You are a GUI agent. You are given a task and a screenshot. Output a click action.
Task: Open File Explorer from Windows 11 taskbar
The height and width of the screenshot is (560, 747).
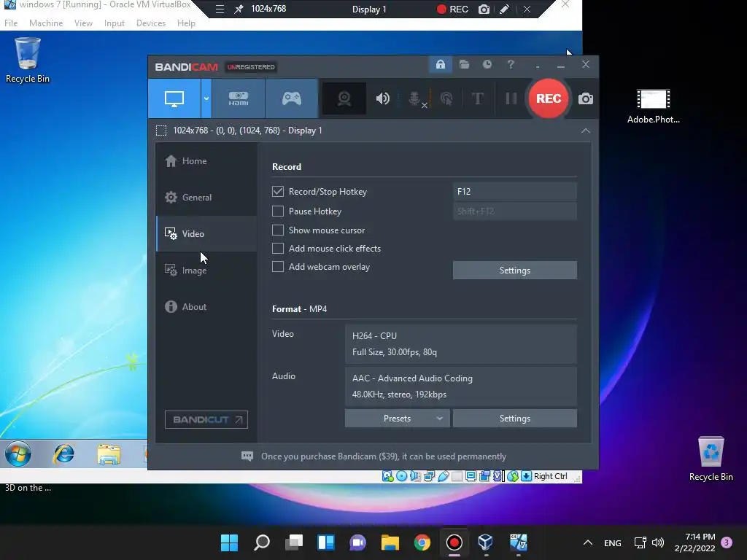pos(390,542)
